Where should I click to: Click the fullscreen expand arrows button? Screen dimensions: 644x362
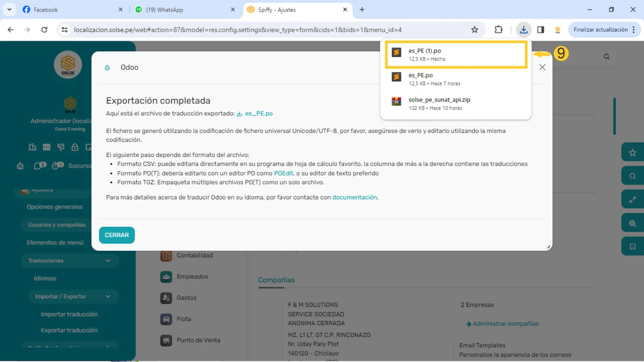pyautogui.click(x=632, y=199)
